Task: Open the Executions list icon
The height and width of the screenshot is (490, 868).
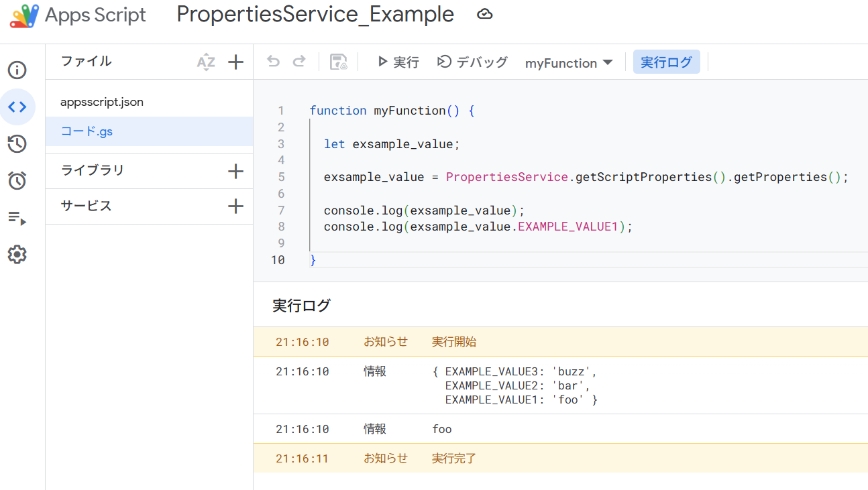Action: pyautogui.click(x=17, y=218)
